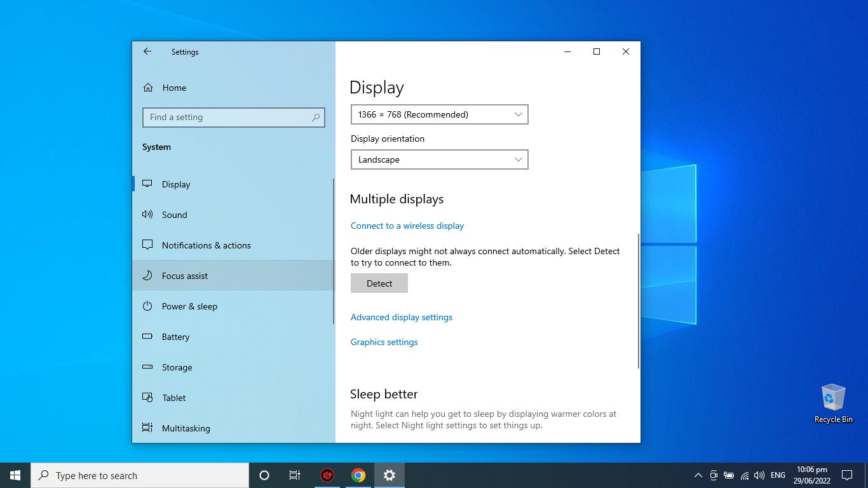868x488 pixels.
Task: Show hidden system tray icons
Action: click(x=698, y=475)
